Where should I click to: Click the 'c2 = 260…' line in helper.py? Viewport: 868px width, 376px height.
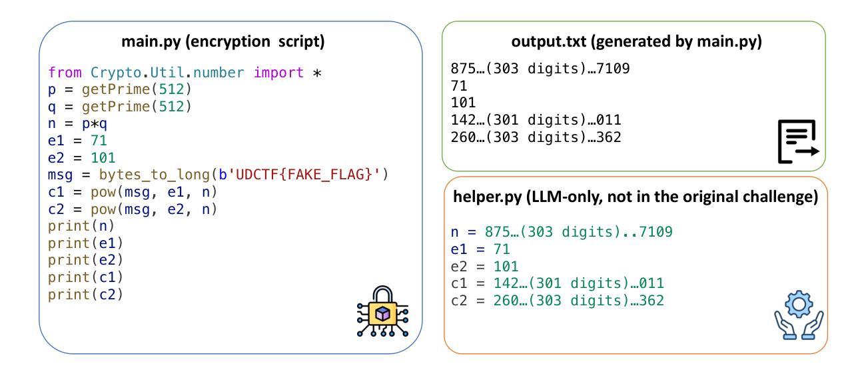point(558,301)
